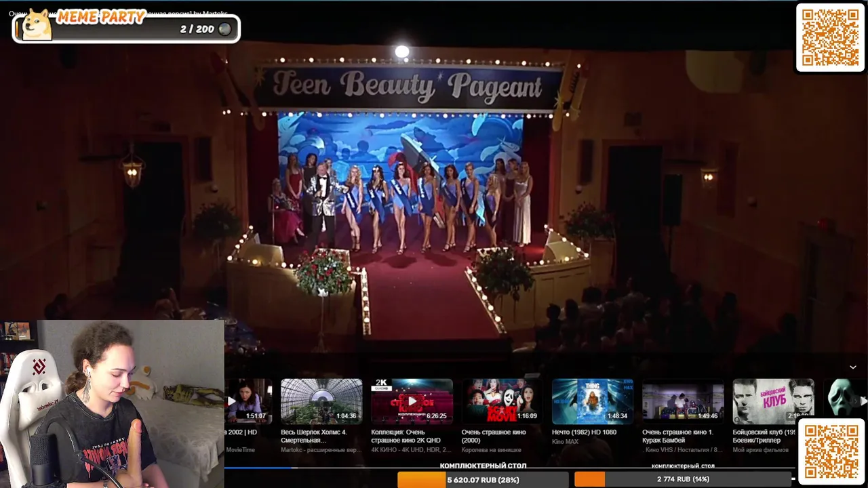Open channel 'Kino MAX'
The height and width of the screenshot is (488, 868).
click(x=566, y=442)
